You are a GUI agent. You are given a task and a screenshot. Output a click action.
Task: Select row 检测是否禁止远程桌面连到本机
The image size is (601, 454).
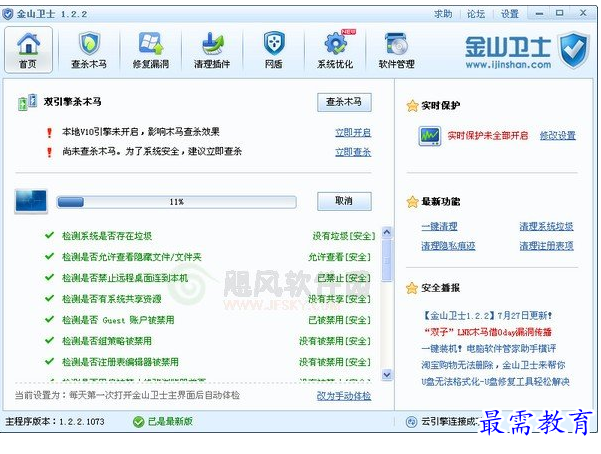(210, 278)
